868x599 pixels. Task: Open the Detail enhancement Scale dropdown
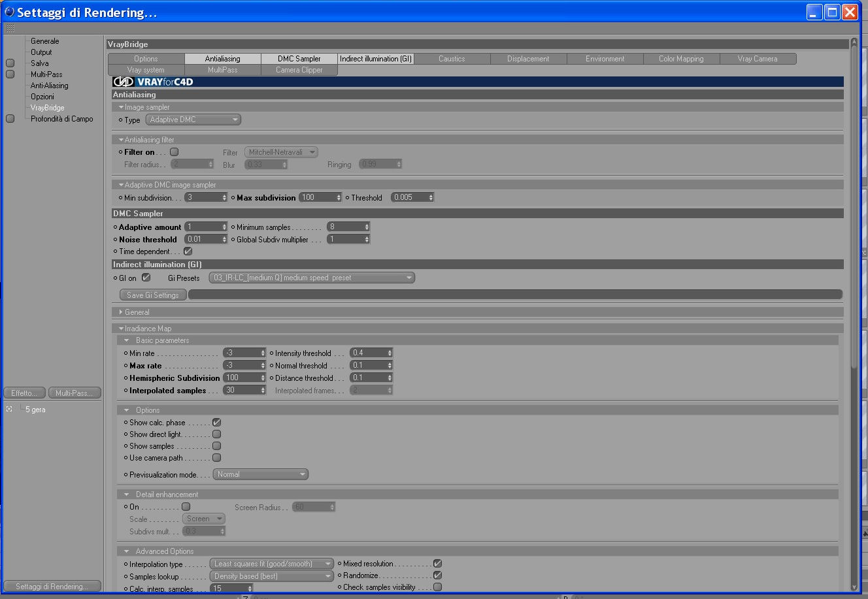[x=203, y=519]
